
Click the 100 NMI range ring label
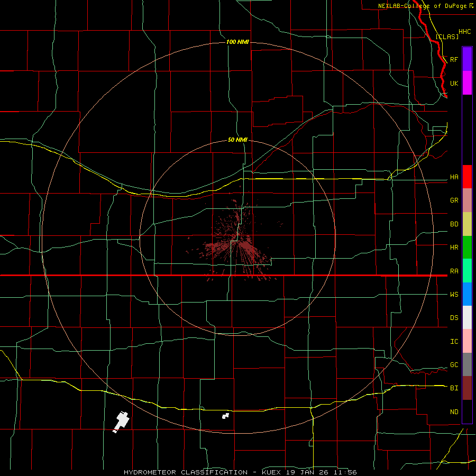pyautogui.click(x=237, y=42)
